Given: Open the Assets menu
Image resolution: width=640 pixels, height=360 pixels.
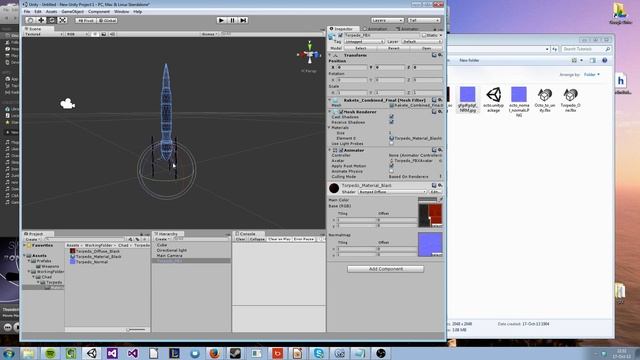Looking at the screenshot, I should (51, 12).
